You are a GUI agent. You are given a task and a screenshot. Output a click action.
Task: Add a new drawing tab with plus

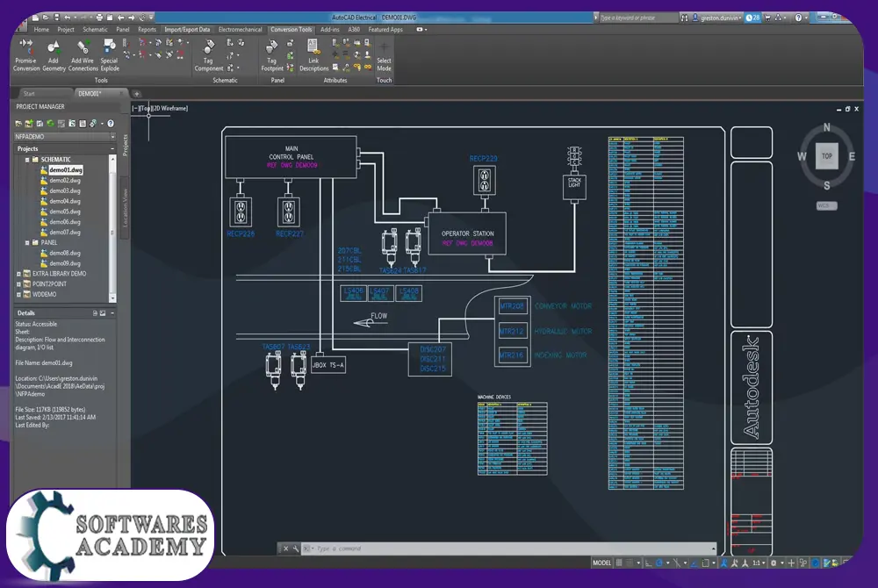[136, 93]
